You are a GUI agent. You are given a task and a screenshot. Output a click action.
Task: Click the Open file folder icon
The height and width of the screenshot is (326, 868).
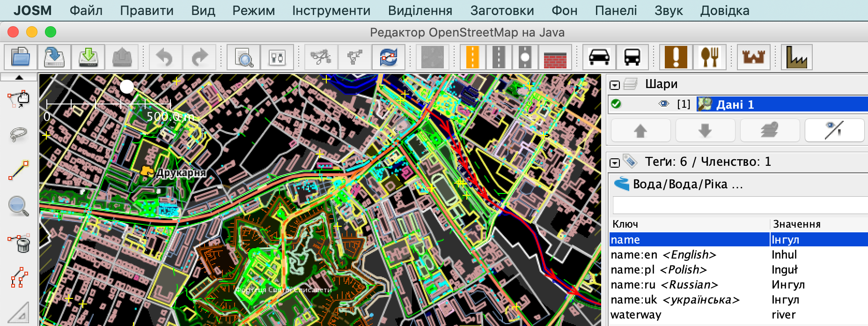(21, 58)
